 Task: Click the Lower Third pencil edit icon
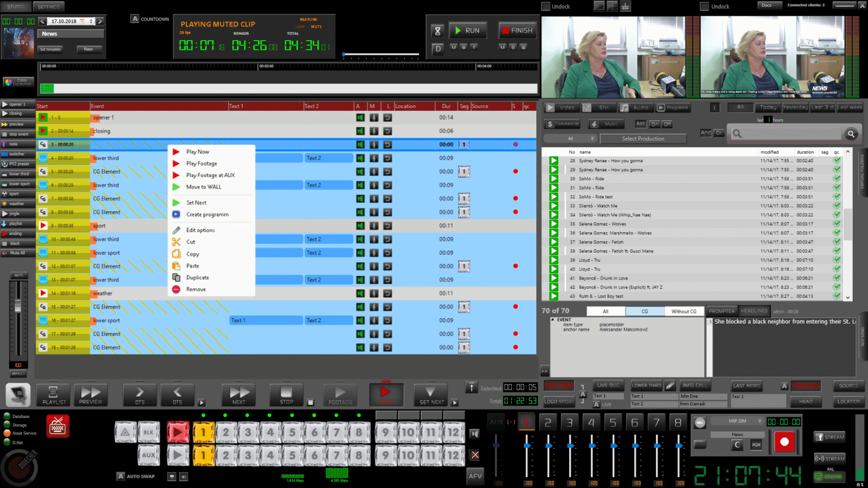tap(670, 385)
